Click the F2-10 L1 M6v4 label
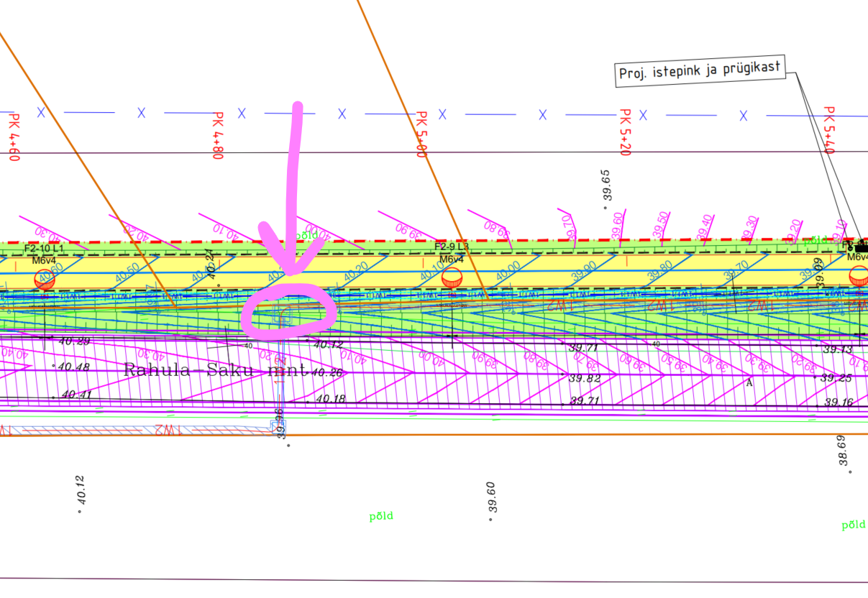The width and height of the screenshot is (868, 598). coord(43,254)
